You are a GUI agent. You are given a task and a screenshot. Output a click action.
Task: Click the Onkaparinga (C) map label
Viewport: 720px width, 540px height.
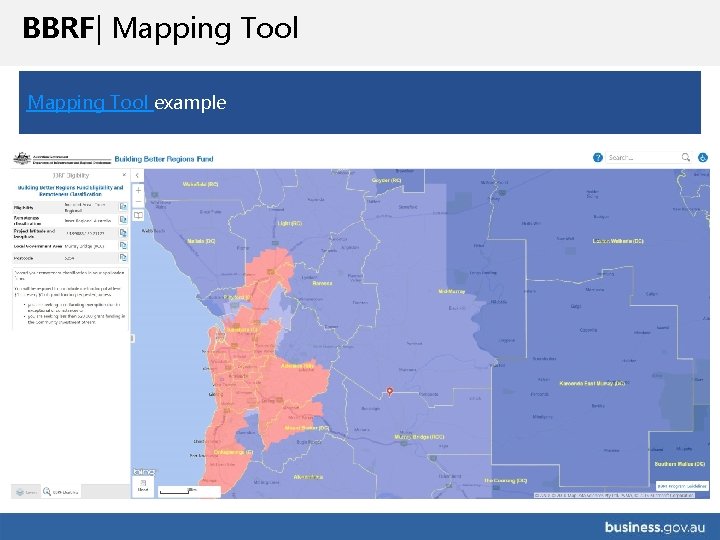tap(233, 452)
